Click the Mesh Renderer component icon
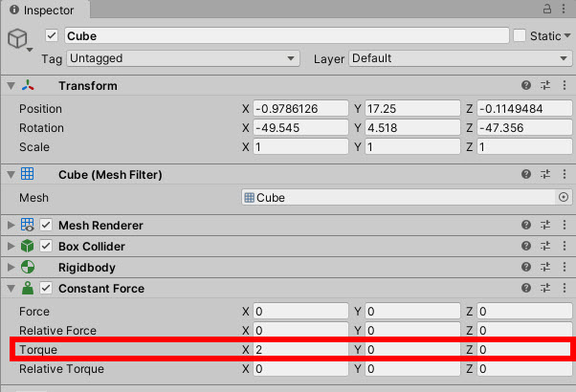This screenshot has height=392, width=576. (x=28, y=225)
